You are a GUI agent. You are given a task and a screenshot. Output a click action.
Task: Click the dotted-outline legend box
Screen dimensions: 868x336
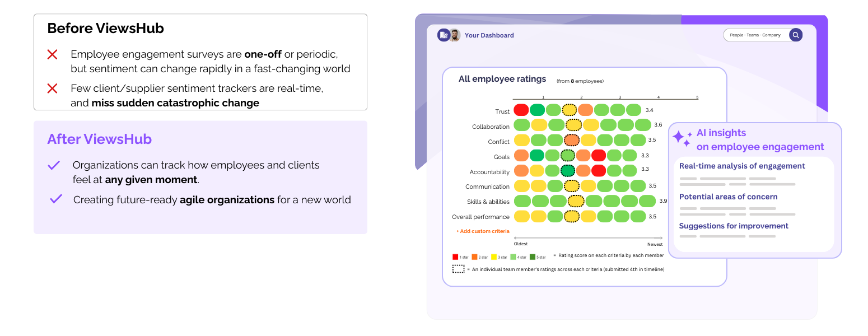point(458,269)
